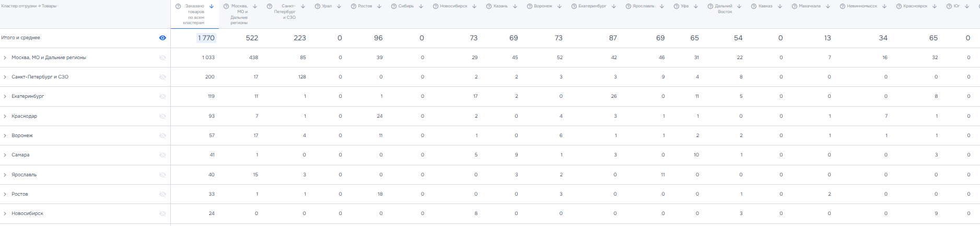
Task: Click the Невинномысск column header label
Action: pyautogui.click(x=862, y=6)
